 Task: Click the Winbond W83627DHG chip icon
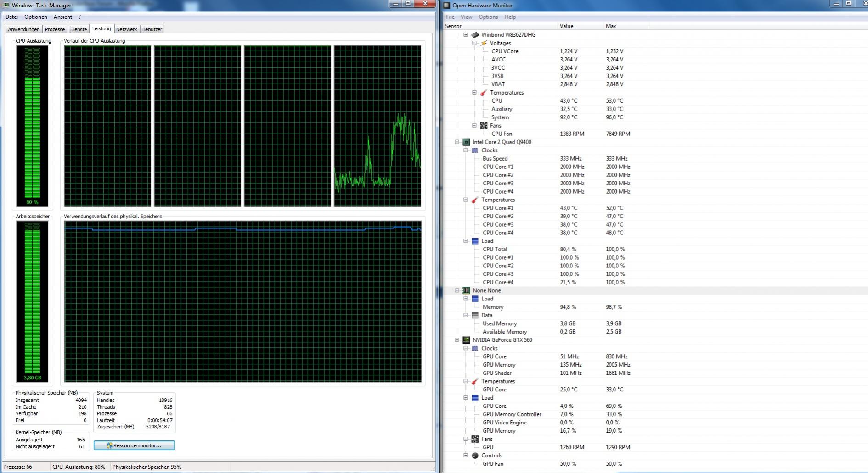click(475, 35)
